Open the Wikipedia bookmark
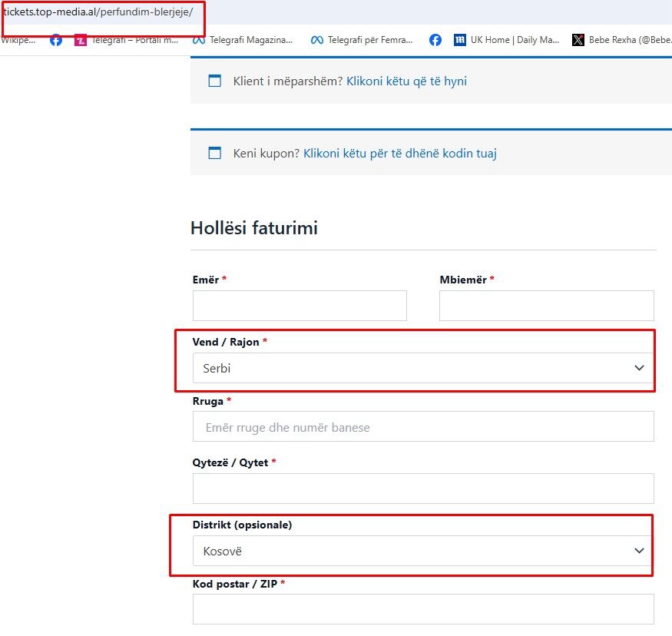 click(18, 40)
